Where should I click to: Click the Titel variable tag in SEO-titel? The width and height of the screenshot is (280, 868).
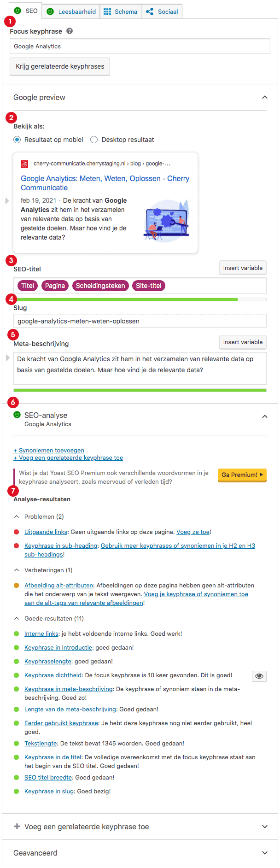(x=28, y=286)
